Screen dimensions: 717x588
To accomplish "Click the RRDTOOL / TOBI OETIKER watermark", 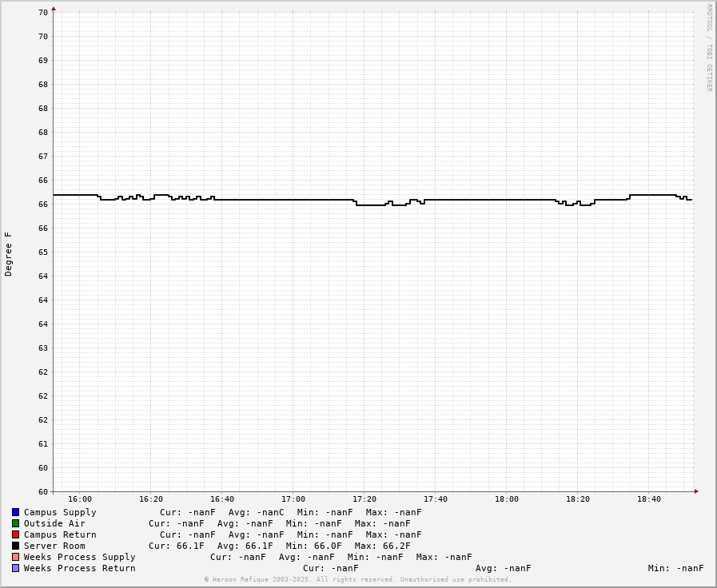I will click(x=708, y=48).
